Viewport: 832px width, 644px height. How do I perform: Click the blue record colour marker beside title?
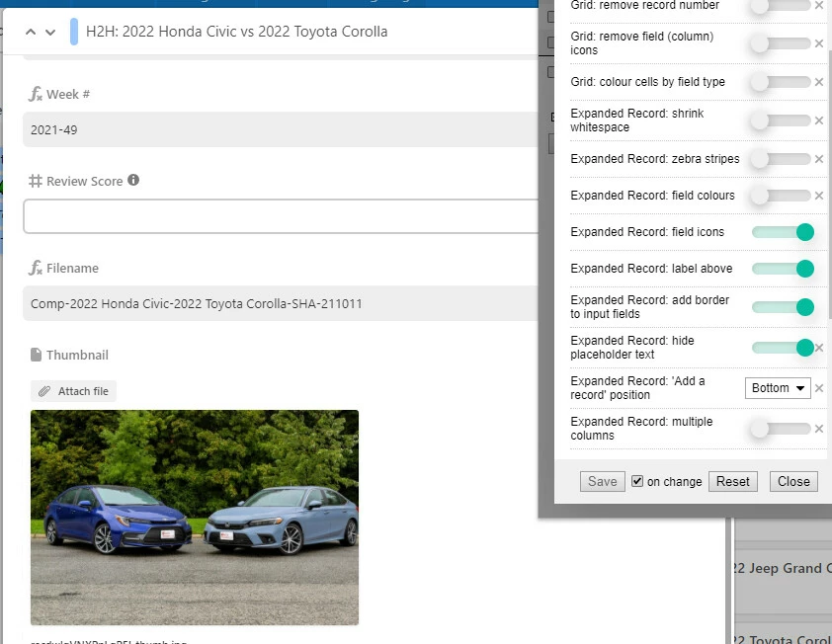point(74,32)
